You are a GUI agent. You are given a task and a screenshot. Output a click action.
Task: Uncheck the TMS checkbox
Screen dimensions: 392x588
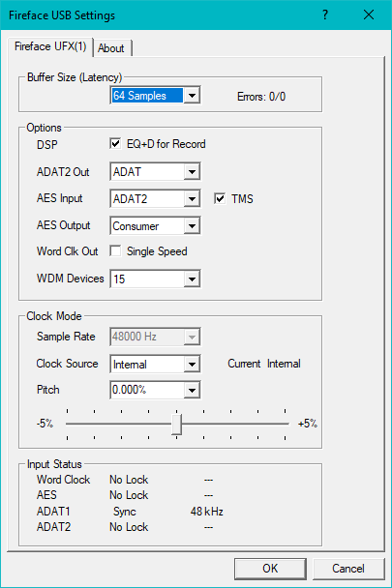tap(220, 199)
